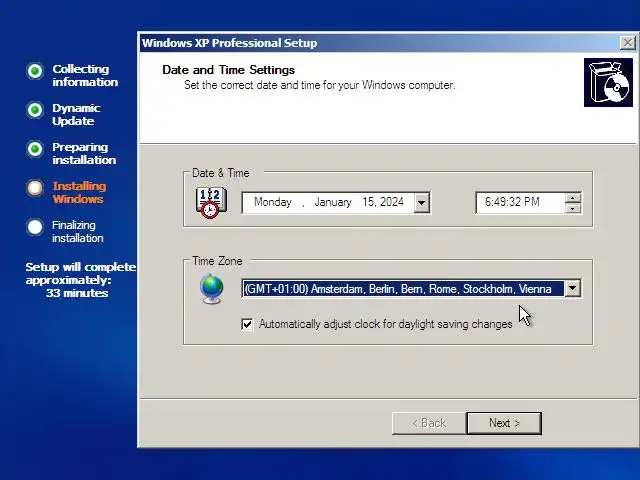Click 'Automatically adjust clock' label text
Image resolution: width=640 pixels, height=480 pixels.
(x=385, y=324)
